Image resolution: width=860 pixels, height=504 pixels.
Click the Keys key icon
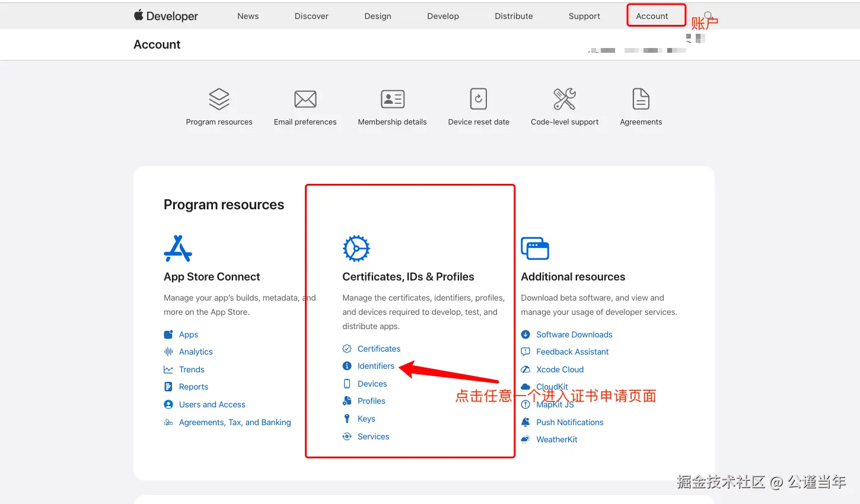(347, 419)
